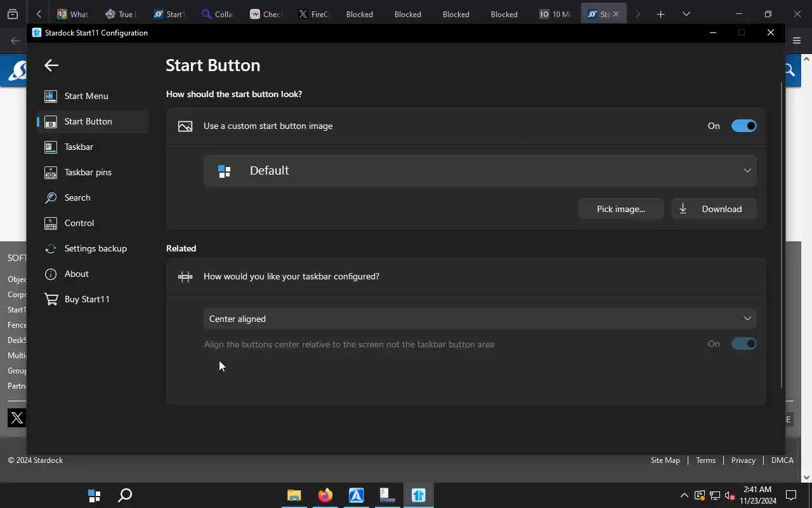This screenshot has height=508, width=812.
Task: Click the Site Map footer link
Action: click(665, 460)
